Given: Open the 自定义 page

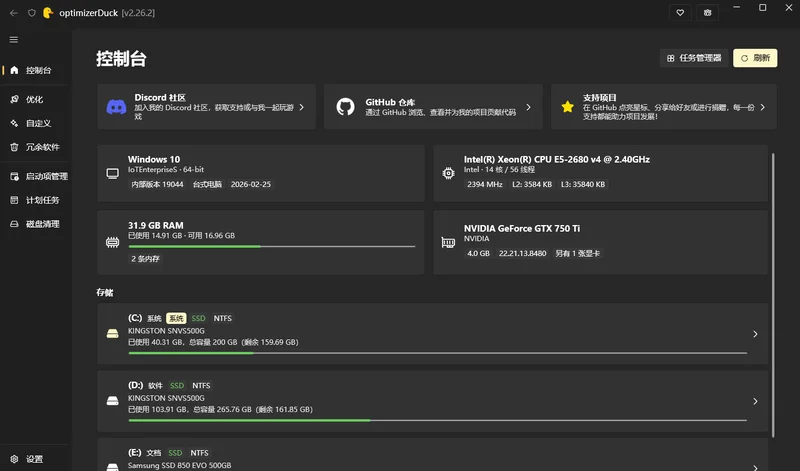Looking at the screenshot, I should [36, 123].
